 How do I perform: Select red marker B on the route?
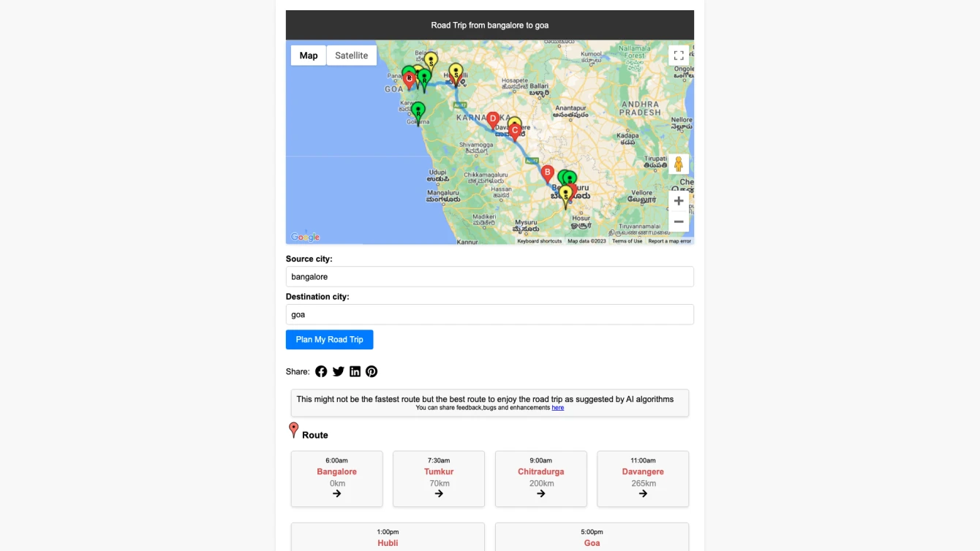(547, 174)
